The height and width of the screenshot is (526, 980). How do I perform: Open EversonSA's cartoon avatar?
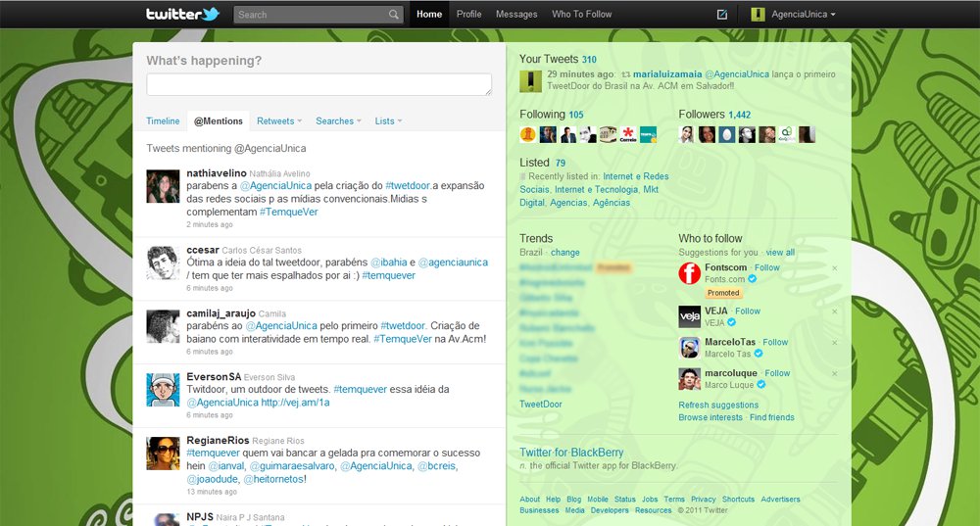163,390
